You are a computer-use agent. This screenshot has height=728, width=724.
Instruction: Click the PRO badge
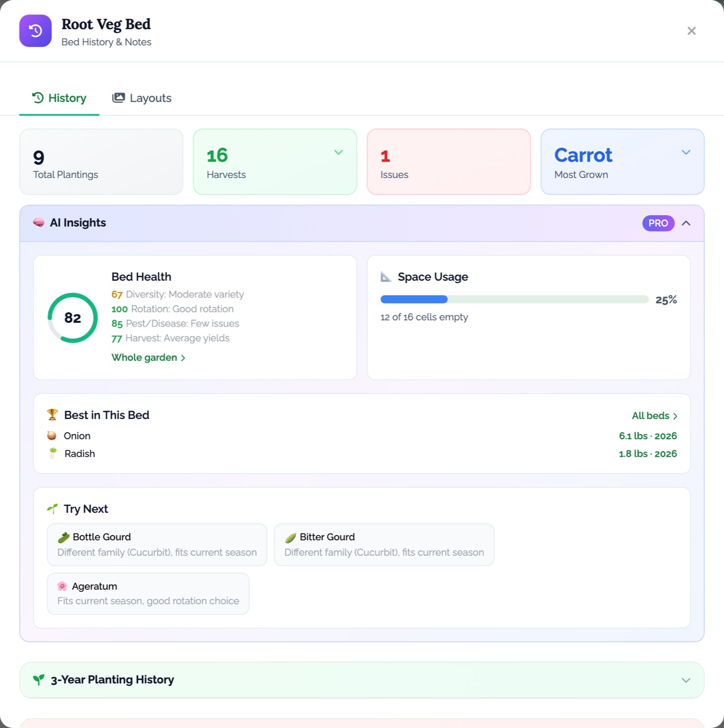(658, 223)
